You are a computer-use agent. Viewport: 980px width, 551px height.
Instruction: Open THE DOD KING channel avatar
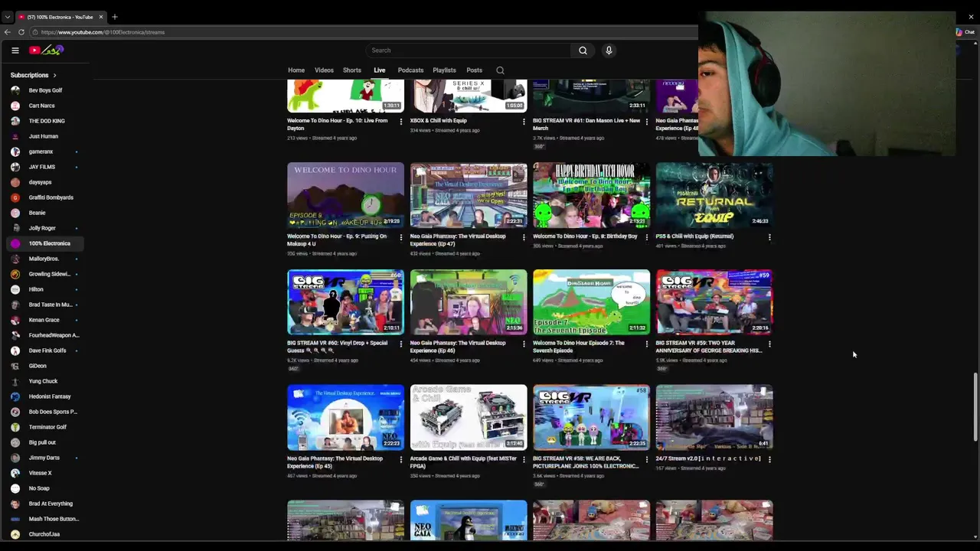coord(15,121)
